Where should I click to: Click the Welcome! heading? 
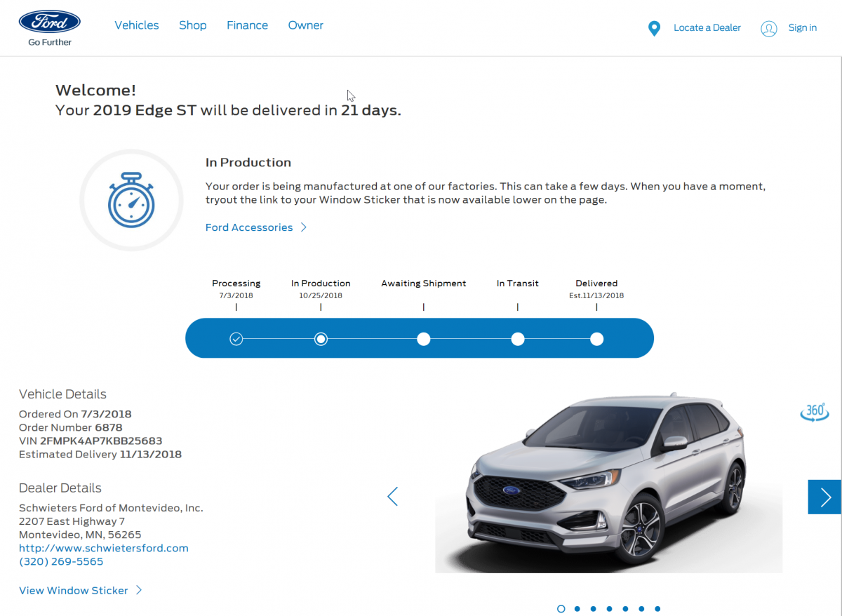[95, 91]
